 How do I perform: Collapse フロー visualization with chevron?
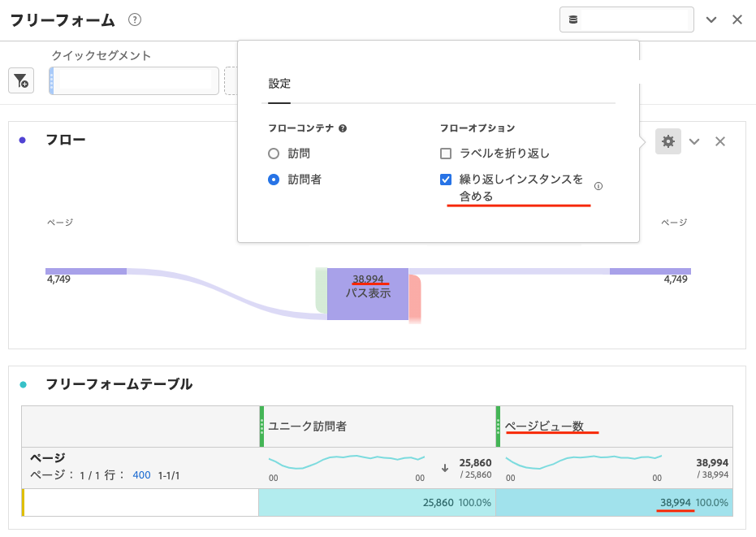click(x=694, y=141)
